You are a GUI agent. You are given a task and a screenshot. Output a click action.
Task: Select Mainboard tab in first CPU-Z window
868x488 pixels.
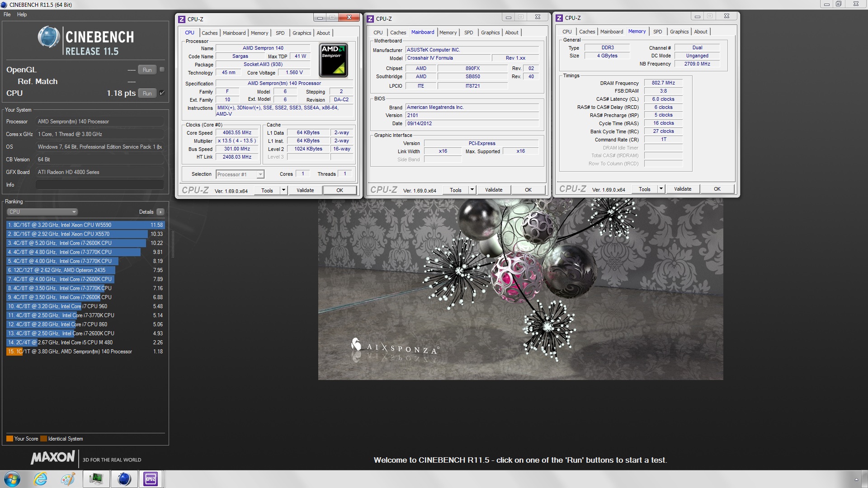click(x=234, y=33)
